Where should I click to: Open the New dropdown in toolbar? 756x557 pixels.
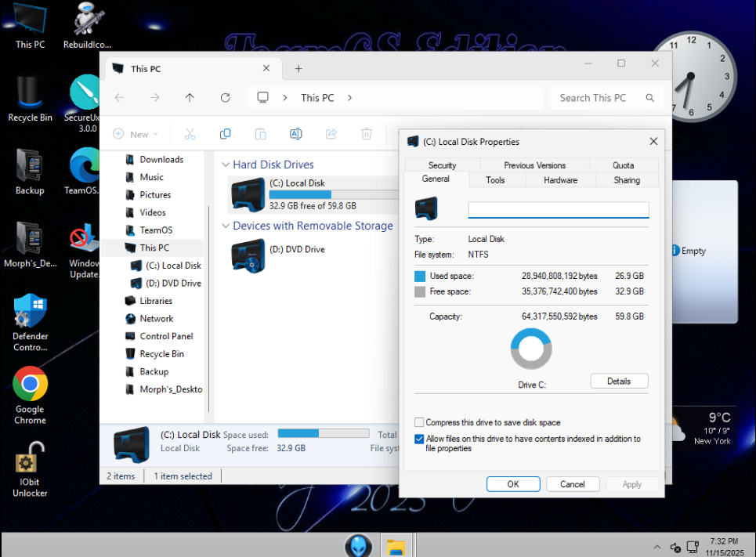coord(136,134)
